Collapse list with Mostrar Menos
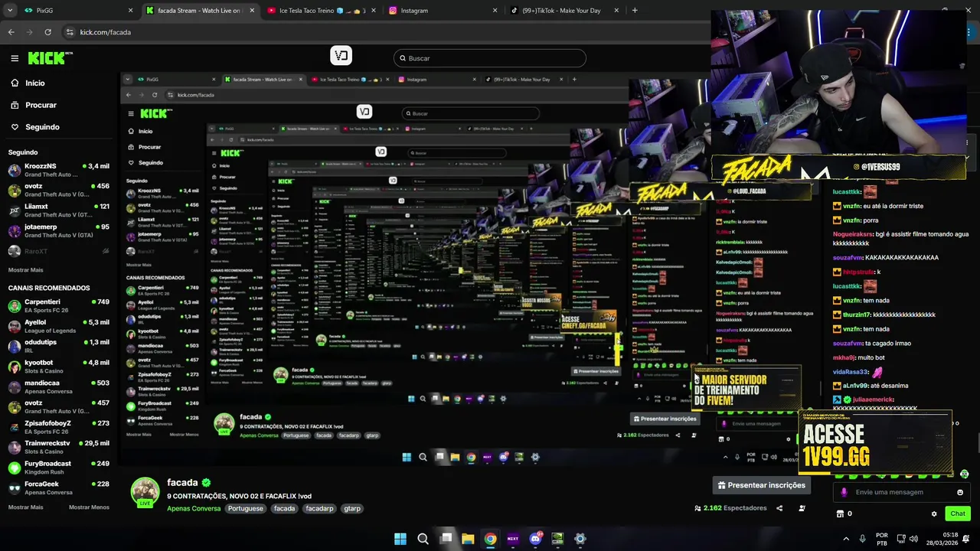Screen dimensions: 980x551 89,507
